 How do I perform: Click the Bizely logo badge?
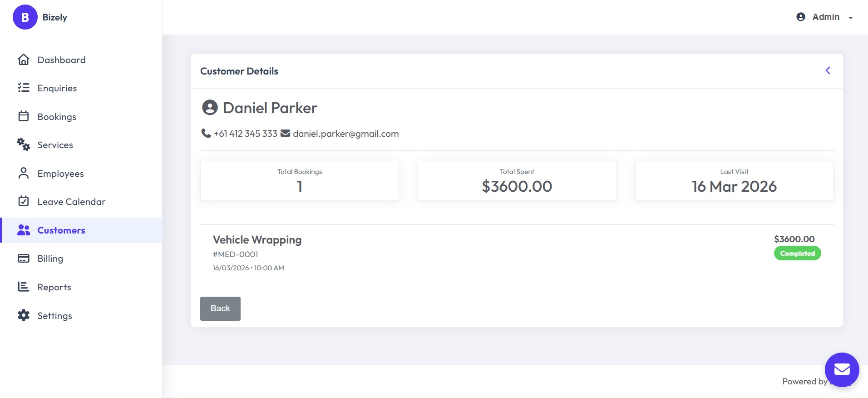[x=25, y=17]
